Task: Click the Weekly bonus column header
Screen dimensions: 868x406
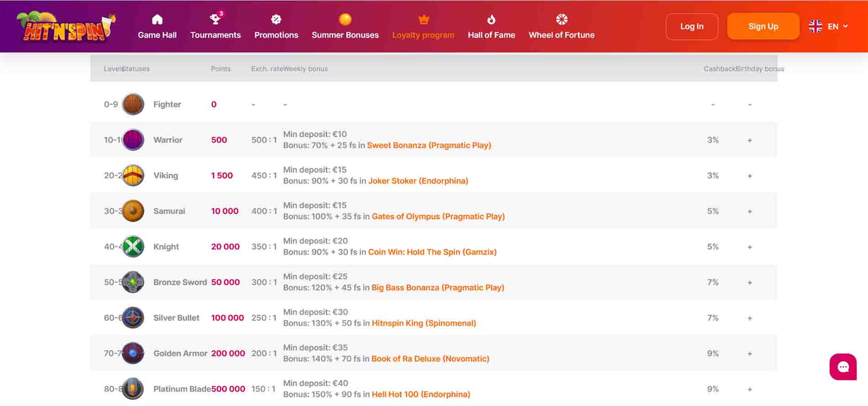Action: tap(305, 69)
